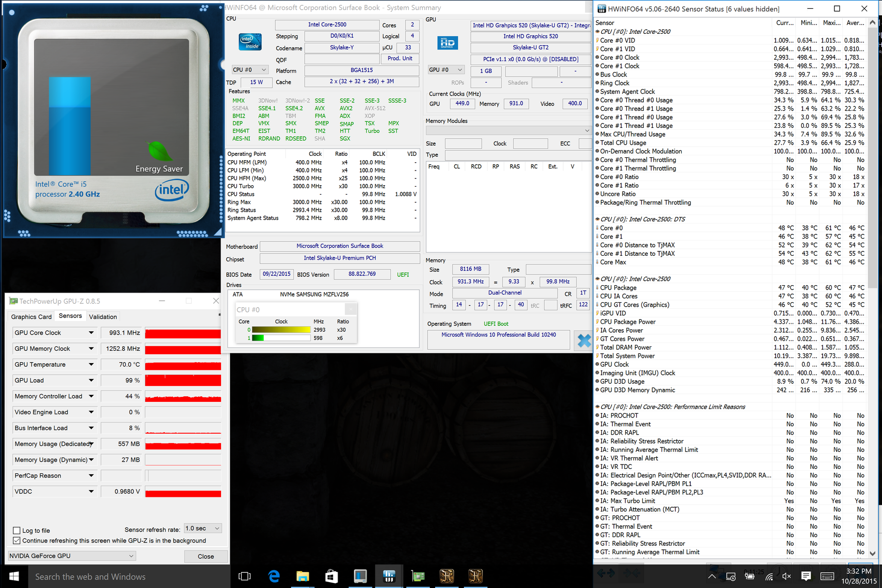Open the Windows Store taskbar icon
882x588 pixels.
pyautogui.click(x=331, y=576)
